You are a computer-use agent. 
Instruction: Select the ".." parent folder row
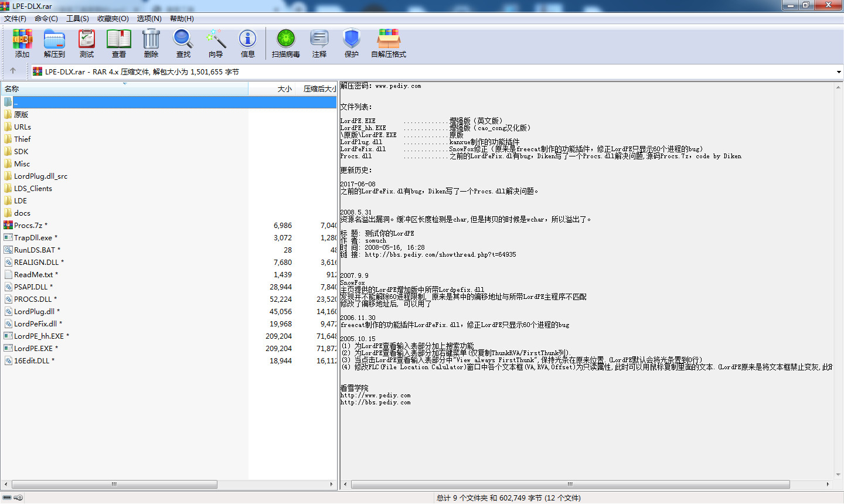169,103
